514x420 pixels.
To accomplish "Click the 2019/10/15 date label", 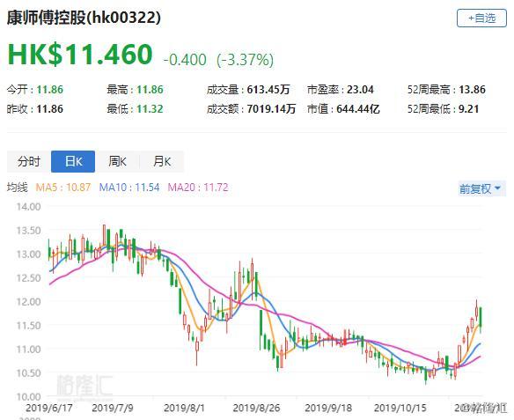I will tap(400, 409).
